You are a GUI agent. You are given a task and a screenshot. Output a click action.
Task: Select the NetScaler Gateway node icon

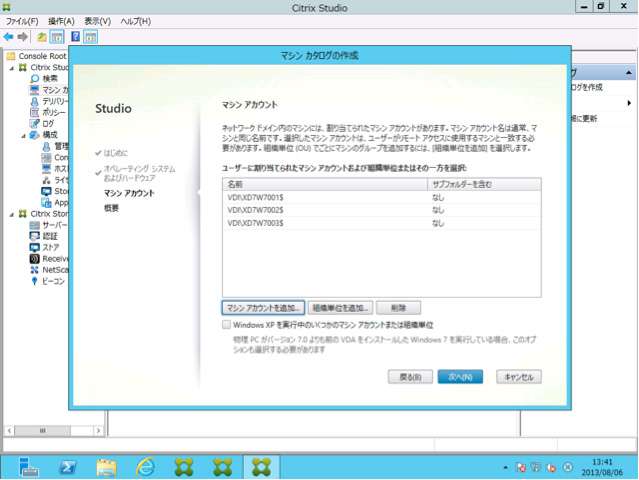[x=35, y=270]
